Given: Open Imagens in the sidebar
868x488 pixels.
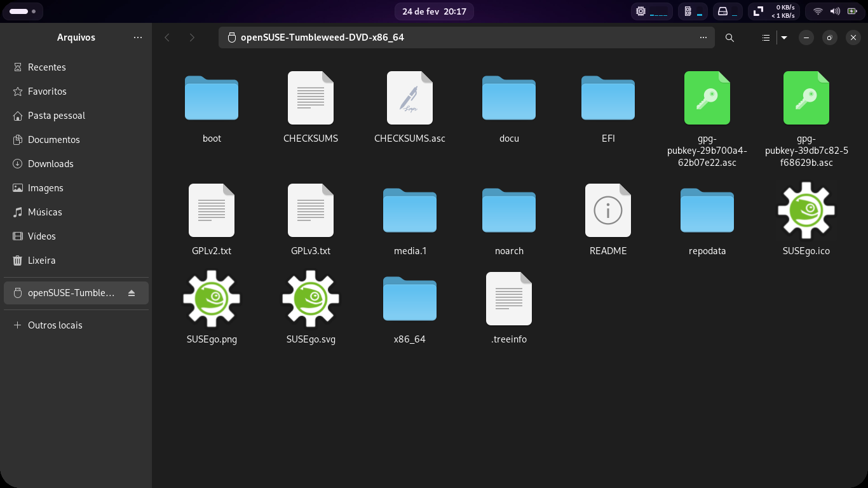Looking at the screenshot, I should [x=76, y=188].
